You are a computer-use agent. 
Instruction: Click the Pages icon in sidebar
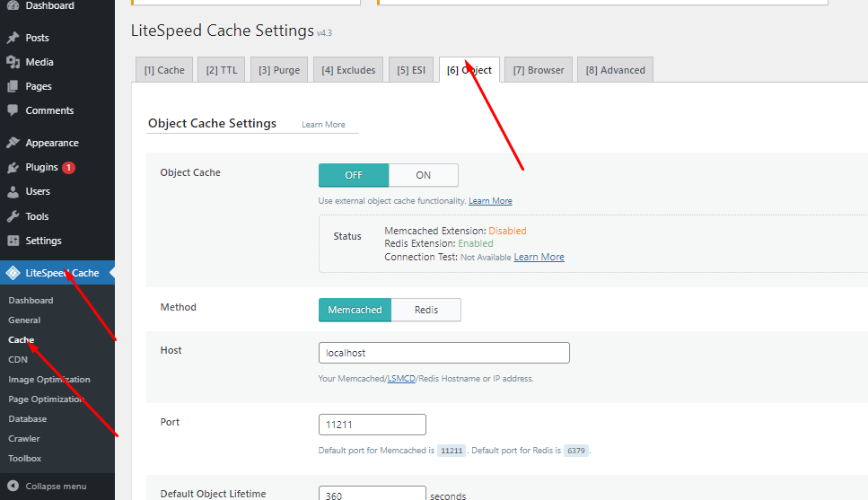click(13, 86)
